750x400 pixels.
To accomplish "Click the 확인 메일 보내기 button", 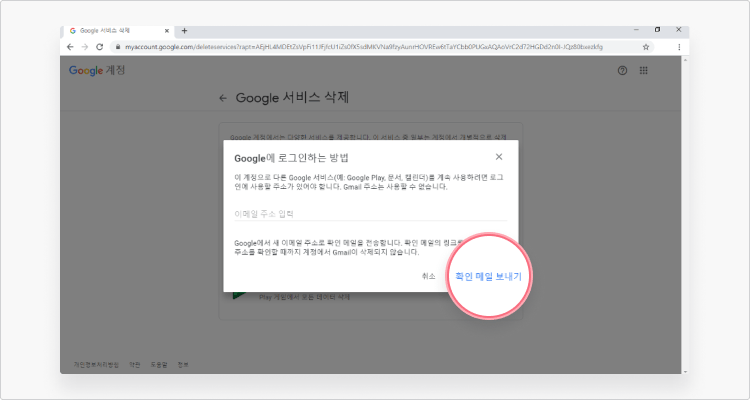I will pos(488,276).
